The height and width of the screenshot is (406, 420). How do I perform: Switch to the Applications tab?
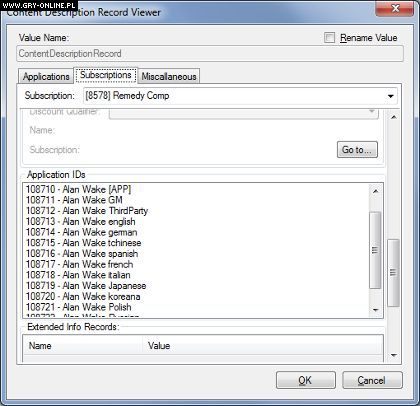pos(46,77)
